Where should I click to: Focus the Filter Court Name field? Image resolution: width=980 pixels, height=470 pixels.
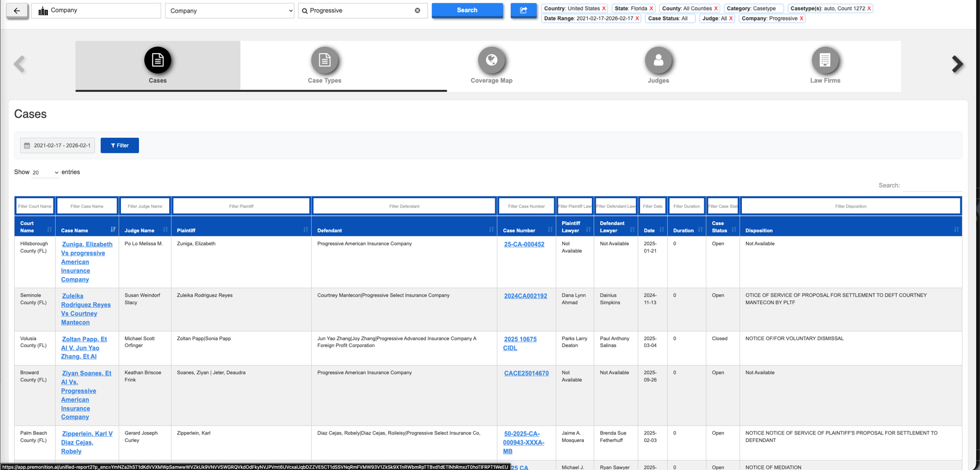tap(35, 206)
